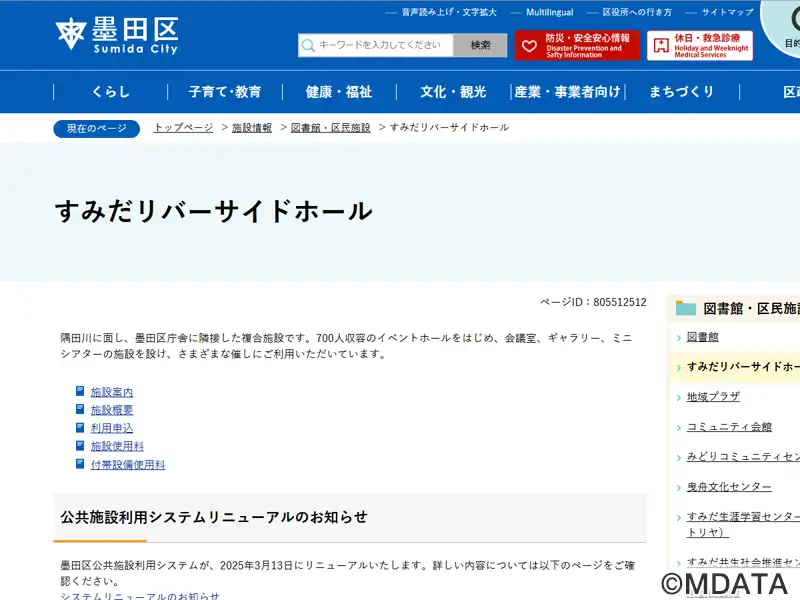Screen dimensions: 800x600
Task: Select すみだリバーサイドホール in the sidebar
Action: coord(743,367)
